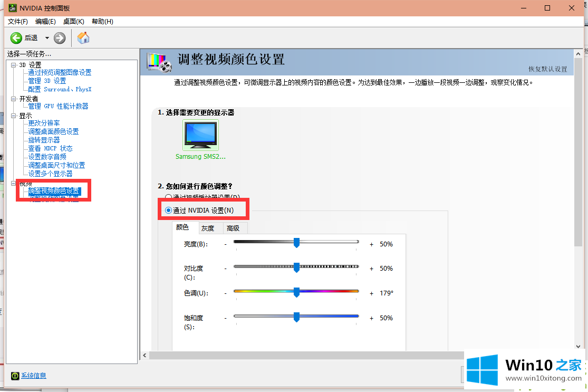The height and width of the screenshot is (392, 588).
Task: Open 管理 GPU 性能计数器
Action: point(58,106)
